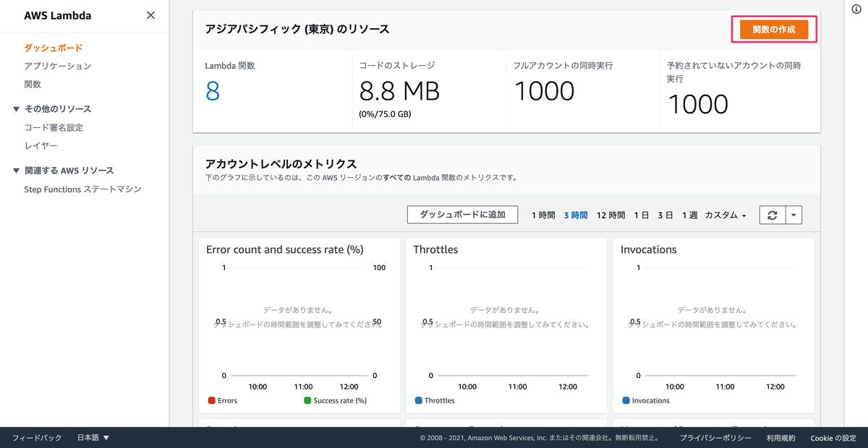868x448 pixels.
Task: Toggle the Errors legend series
Action: pyautogui.click(x=222, y=400)
